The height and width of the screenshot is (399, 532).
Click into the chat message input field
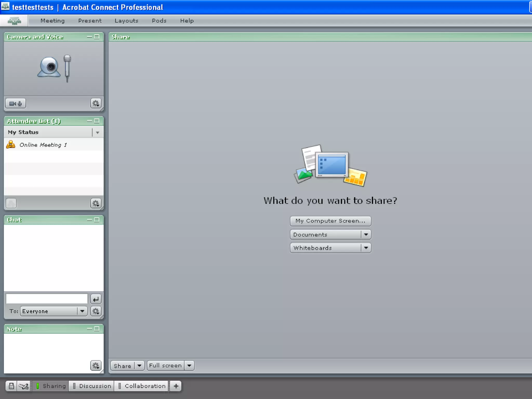(x=47, y=299)
